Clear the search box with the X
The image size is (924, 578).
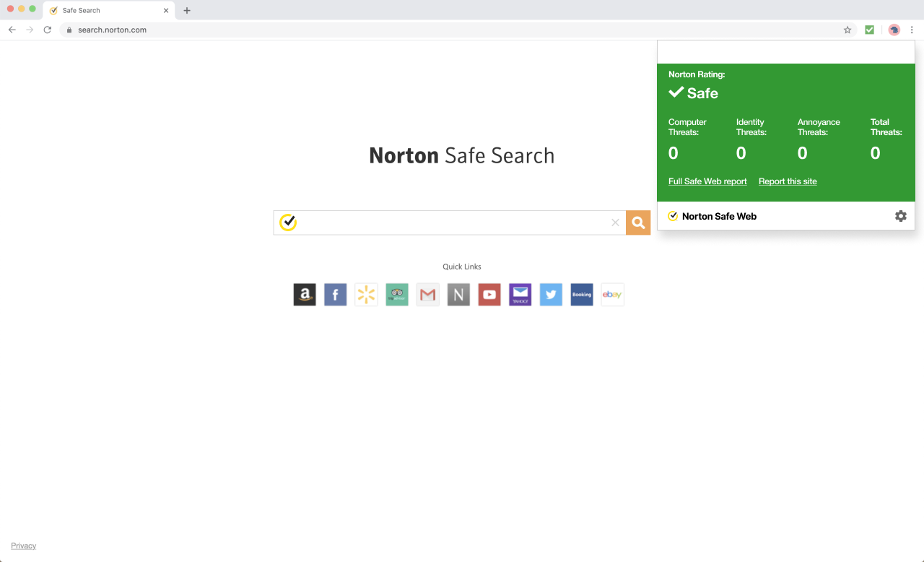click(x=615, y=223)
